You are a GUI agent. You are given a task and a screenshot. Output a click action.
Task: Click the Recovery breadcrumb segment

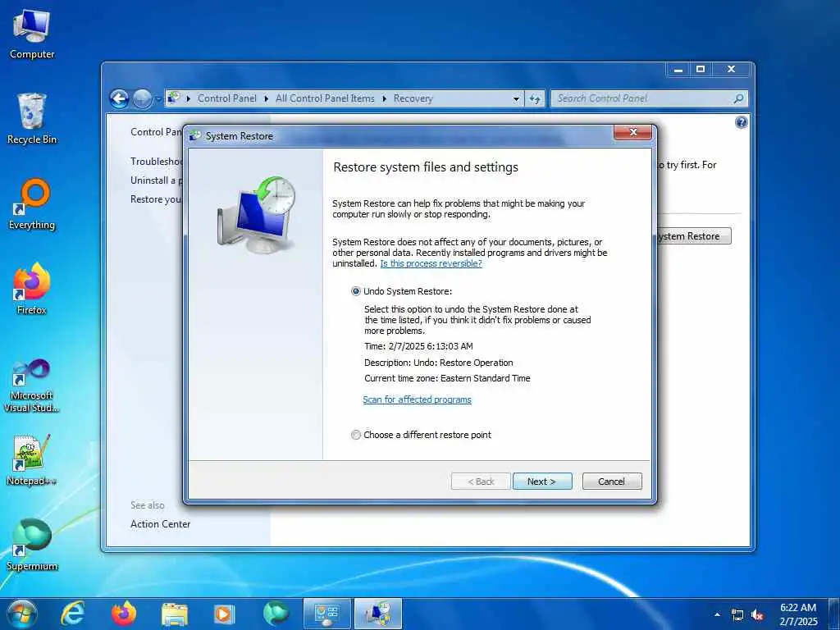click(x=413, y=98)
